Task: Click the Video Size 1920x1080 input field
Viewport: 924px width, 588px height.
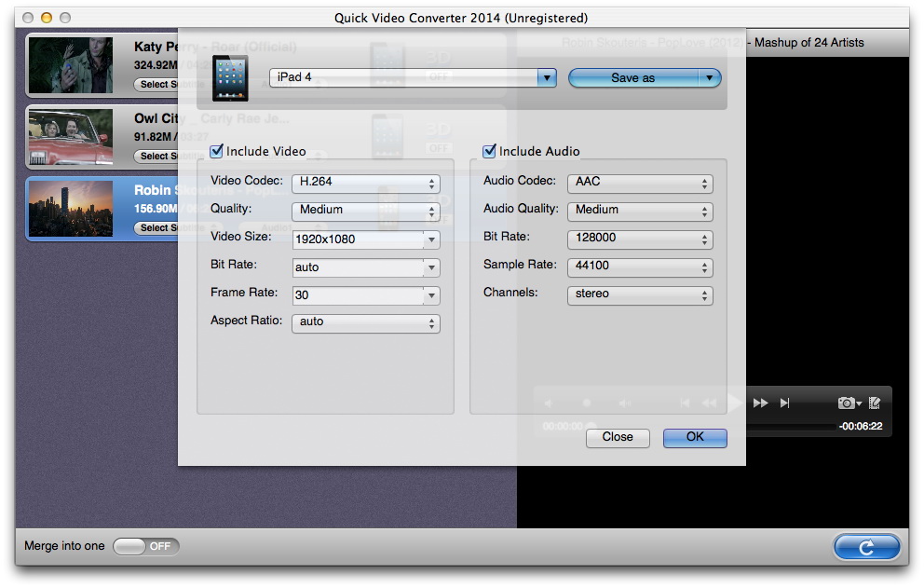Action: click(359, 239)
